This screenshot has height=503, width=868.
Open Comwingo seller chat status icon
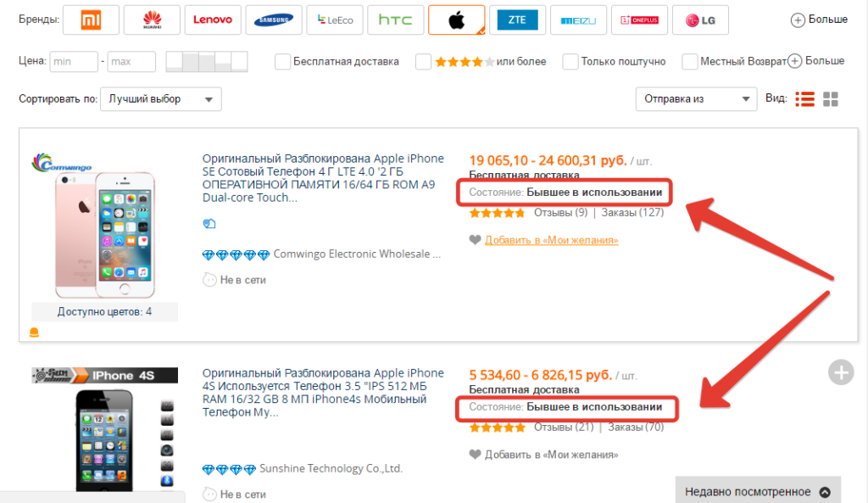tap(209, 280)
